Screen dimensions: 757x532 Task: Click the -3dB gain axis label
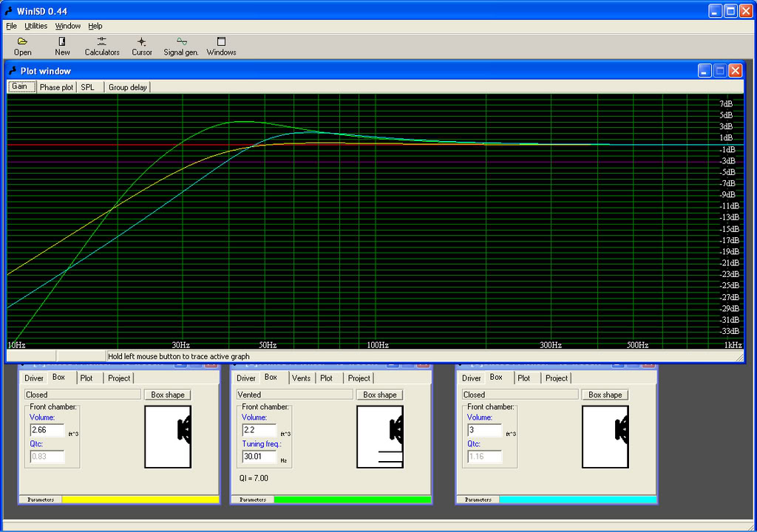pyautogui.click(x=727, y=161)
